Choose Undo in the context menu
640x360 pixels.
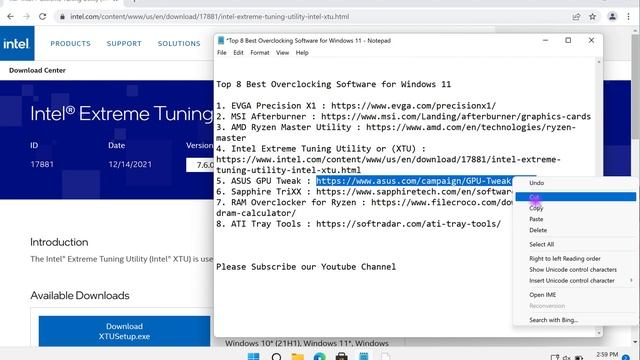tap(576, 183)
